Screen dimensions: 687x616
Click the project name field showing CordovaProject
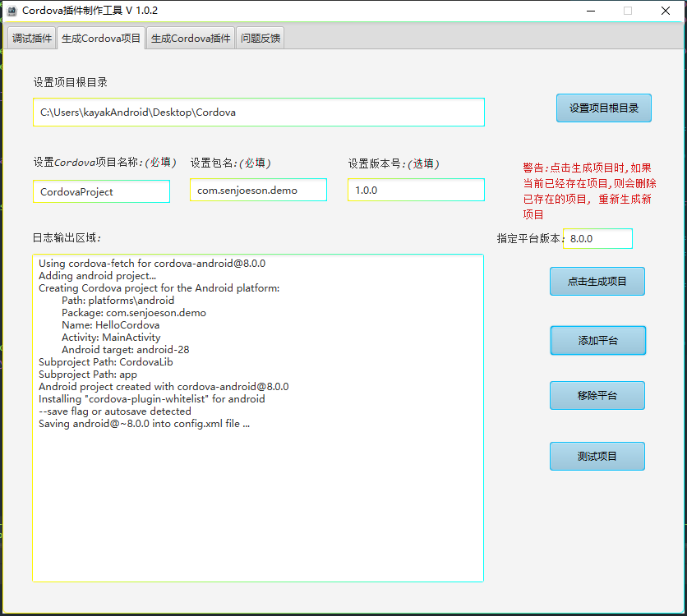(x=101, y=191)
